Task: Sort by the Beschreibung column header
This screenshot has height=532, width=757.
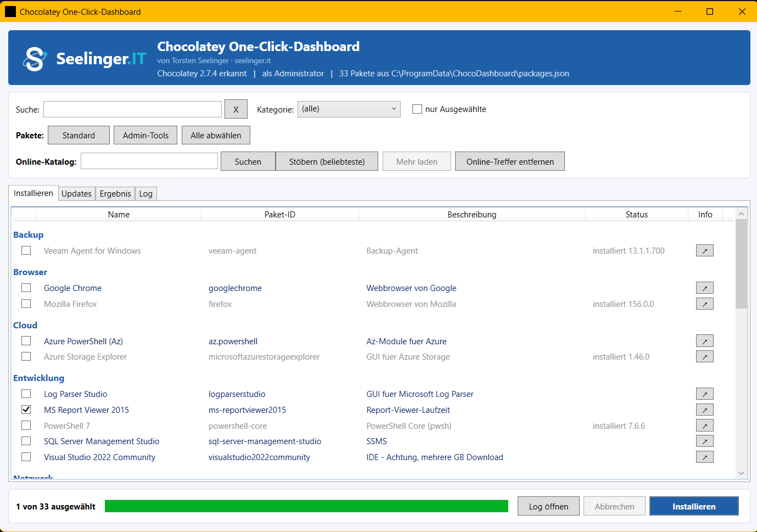Action: [x=472, y=215]
